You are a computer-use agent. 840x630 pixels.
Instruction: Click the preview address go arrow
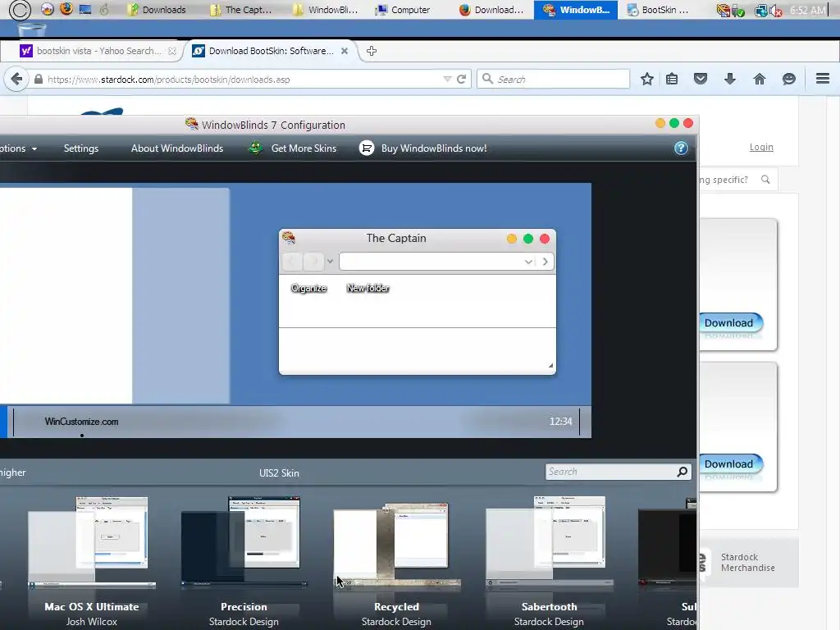point(546,262)
